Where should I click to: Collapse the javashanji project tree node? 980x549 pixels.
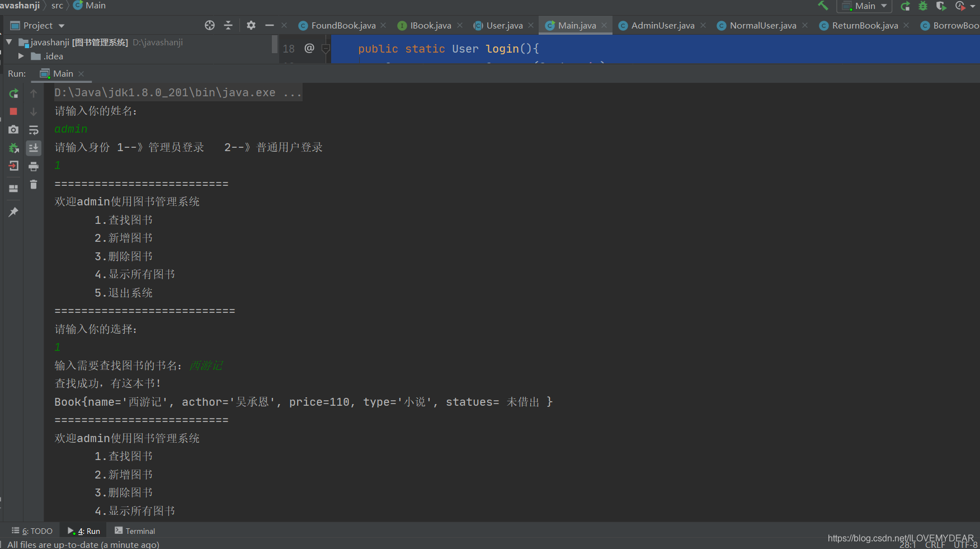(9, 42)
